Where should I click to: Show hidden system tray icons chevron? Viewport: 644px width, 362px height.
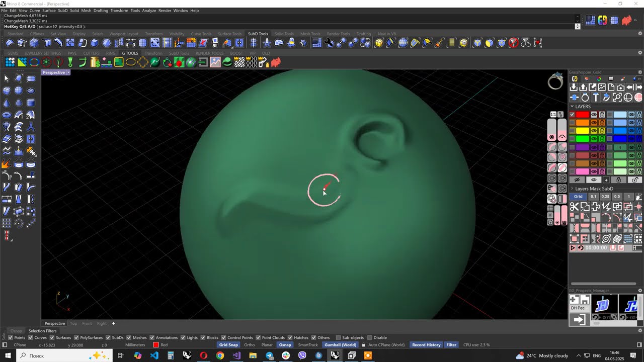tap(579, 356)
